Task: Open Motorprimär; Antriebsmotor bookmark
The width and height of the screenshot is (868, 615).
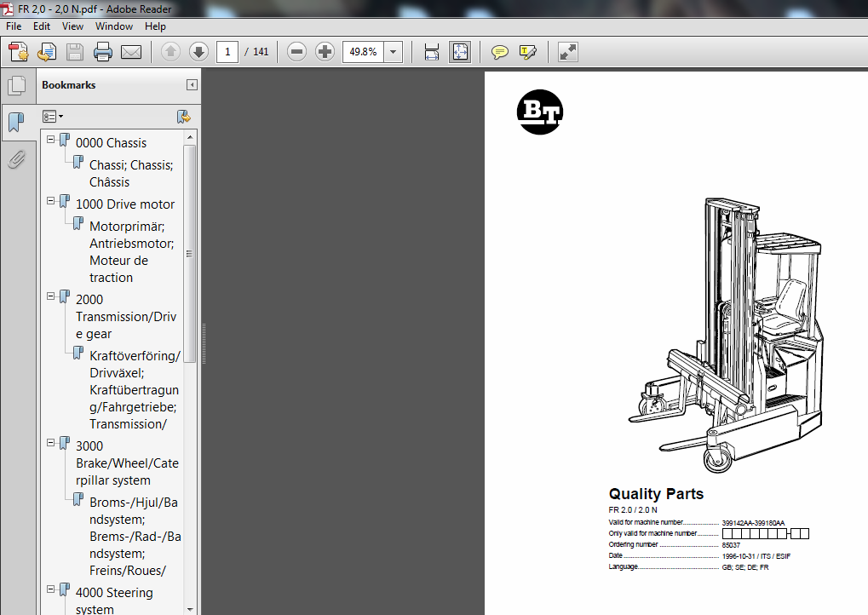Action: tap(132, 252)
